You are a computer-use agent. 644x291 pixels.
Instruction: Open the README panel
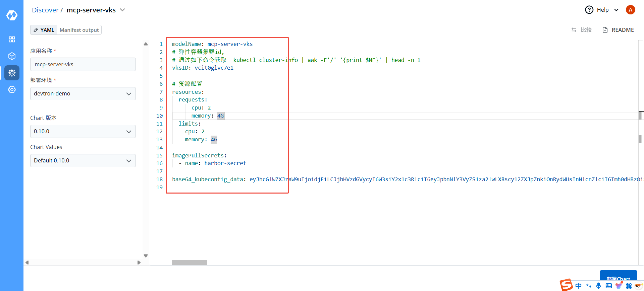coord(618,30)
